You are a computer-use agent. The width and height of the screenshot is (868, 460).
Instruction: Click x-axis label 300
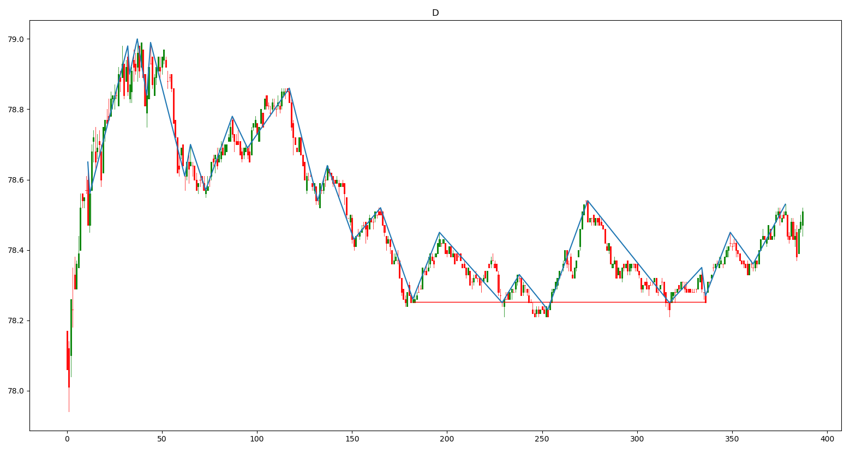pyautogui.click(x=637, y=439)
